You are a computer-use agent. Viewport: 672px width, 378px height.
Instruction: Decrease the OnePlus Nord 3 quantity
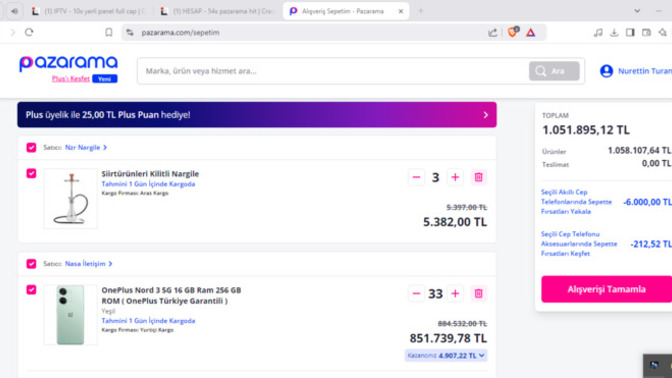point(416,294)
